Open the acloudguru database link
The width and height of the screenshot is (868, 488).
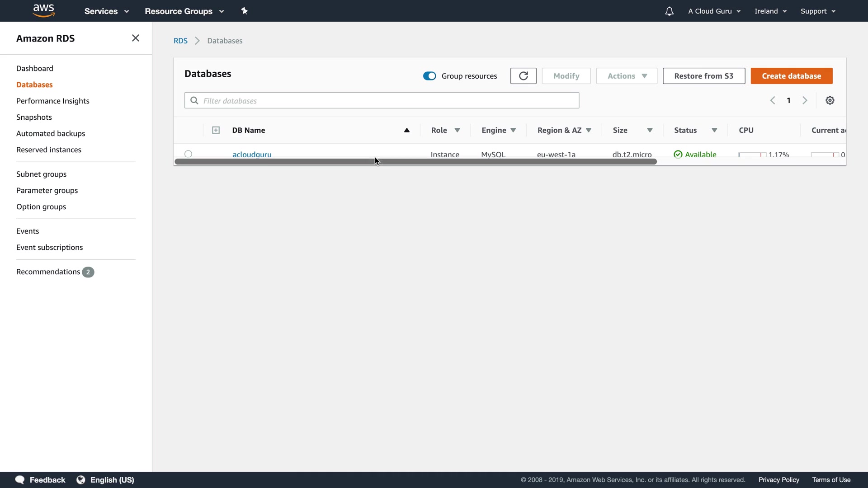coord(252,154)
